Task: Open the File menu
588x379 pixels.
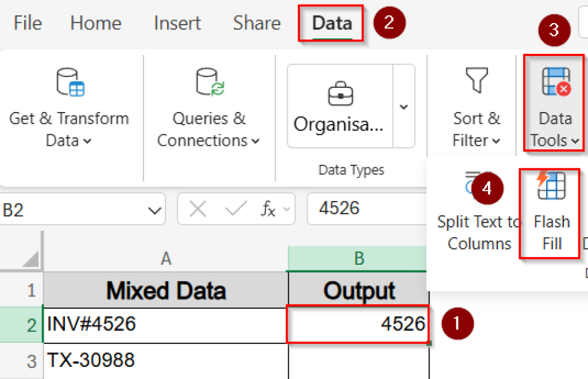Action: pyautogui.click(x=27, y=23)
